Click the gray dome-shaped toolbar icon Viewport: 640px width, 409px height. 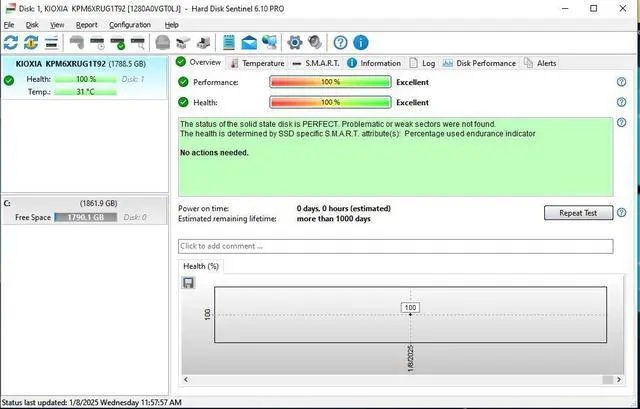pyautogui.click(x=163, y=42)
